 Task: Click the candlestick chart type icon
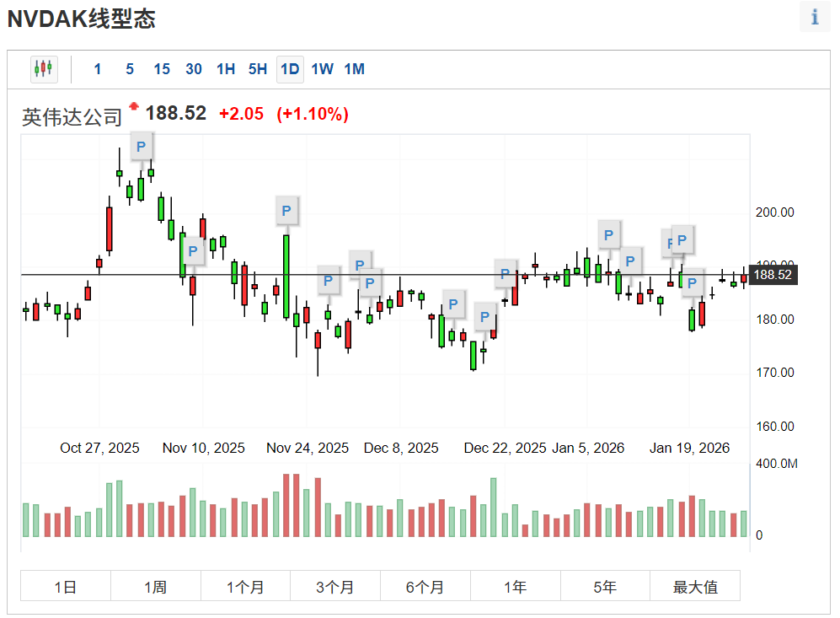(43, 69)
